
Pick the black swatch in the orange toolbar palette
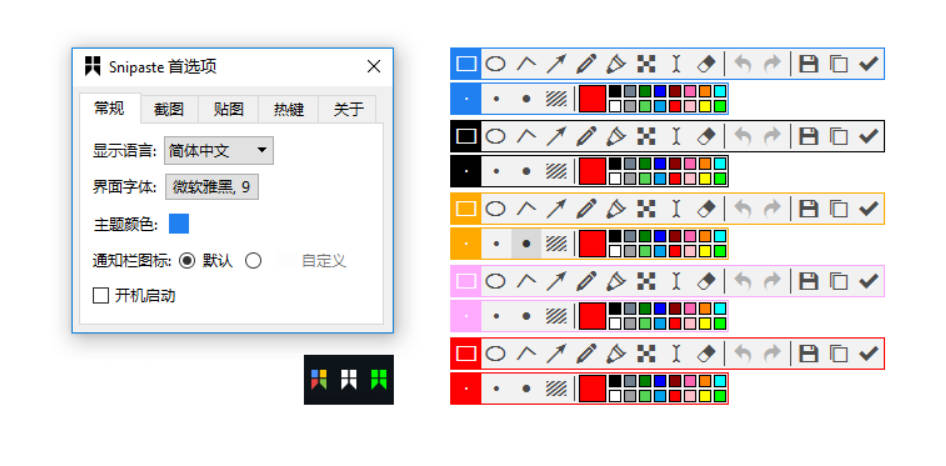615,237
